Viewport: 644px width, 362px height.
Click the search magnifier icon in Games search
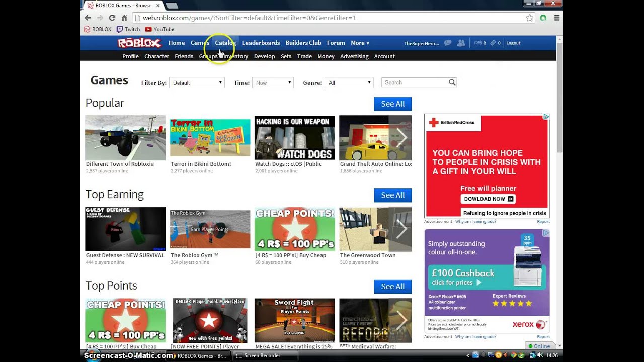pos(452,82)
